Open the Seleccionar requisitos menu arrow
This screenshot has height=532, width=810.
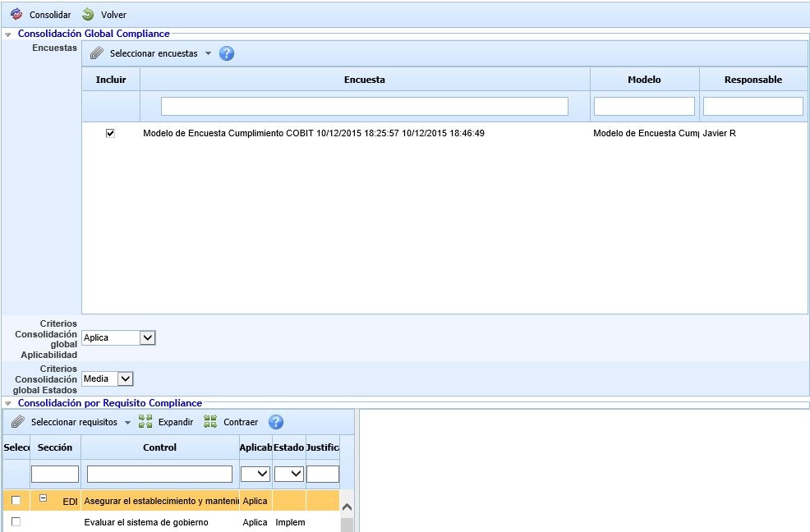pos(127,422)
